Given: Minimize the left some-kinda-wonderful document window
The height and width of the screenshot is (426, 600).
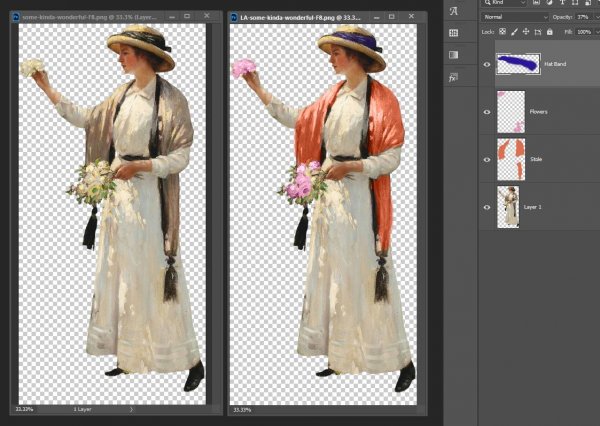Looking at the screenshot, I should (173, 17).
